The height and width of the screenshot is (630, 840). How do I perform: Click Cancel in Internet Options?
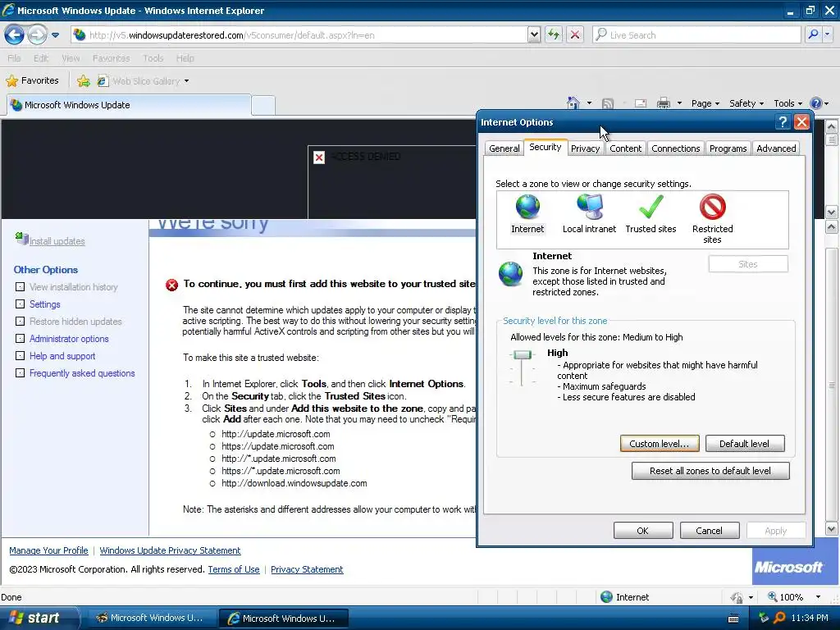(710, 531)
